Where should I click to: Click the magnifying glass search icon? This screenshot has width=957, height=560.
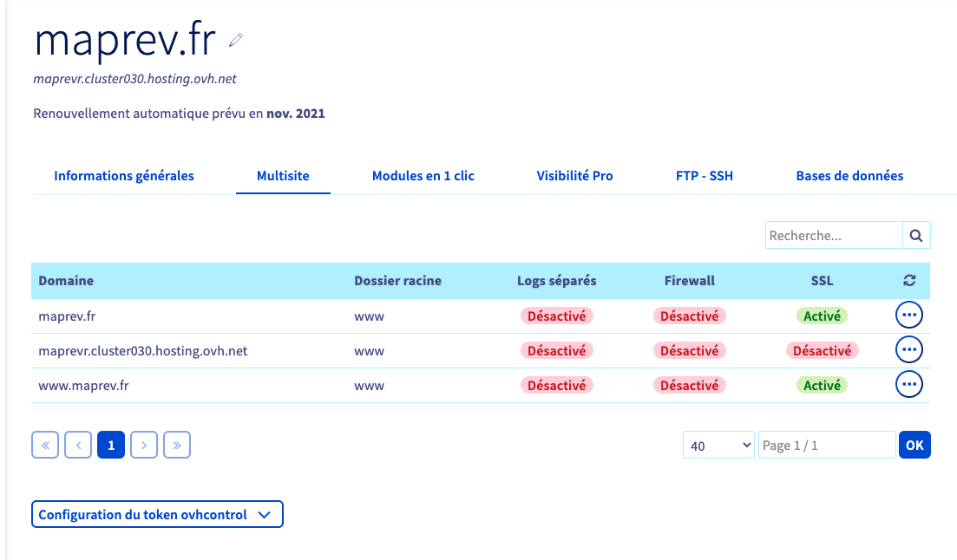click(916, 235)
